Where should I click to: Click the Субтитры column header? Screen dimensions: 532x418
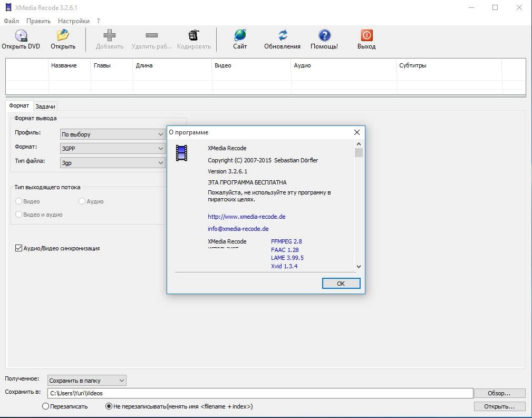coord(449,65)
